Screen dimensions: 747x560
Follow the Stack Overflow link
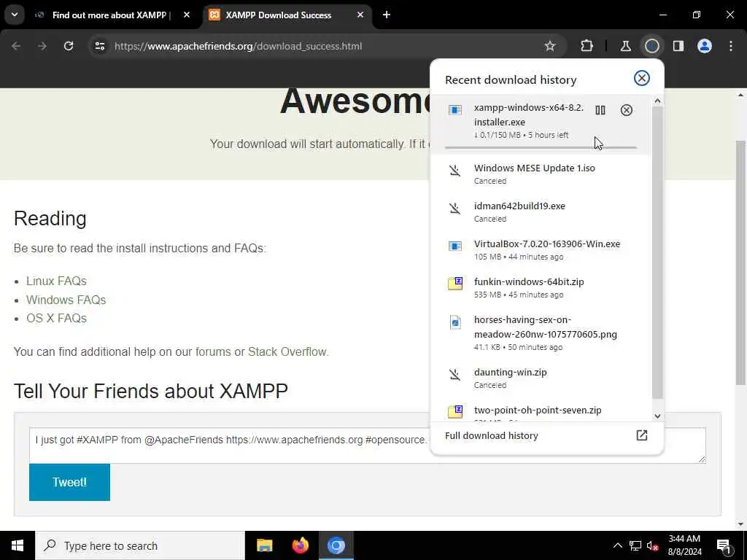tap(287, 352)
